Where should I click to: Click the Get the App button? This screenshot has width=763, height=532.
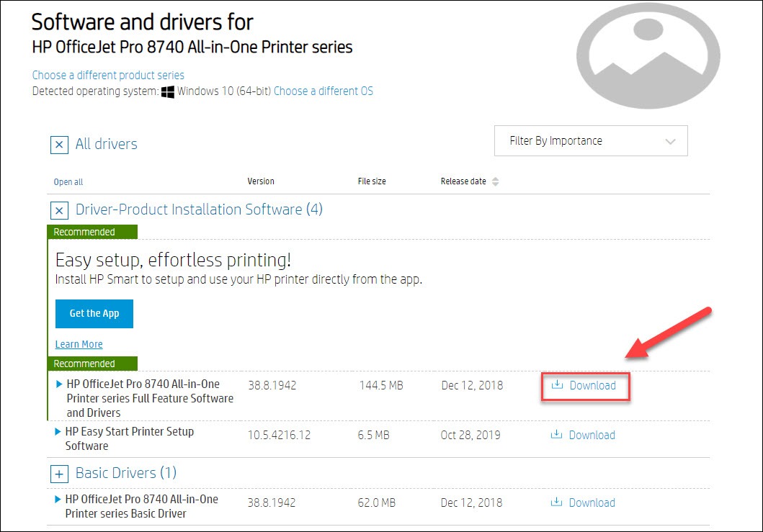point(94,313)
